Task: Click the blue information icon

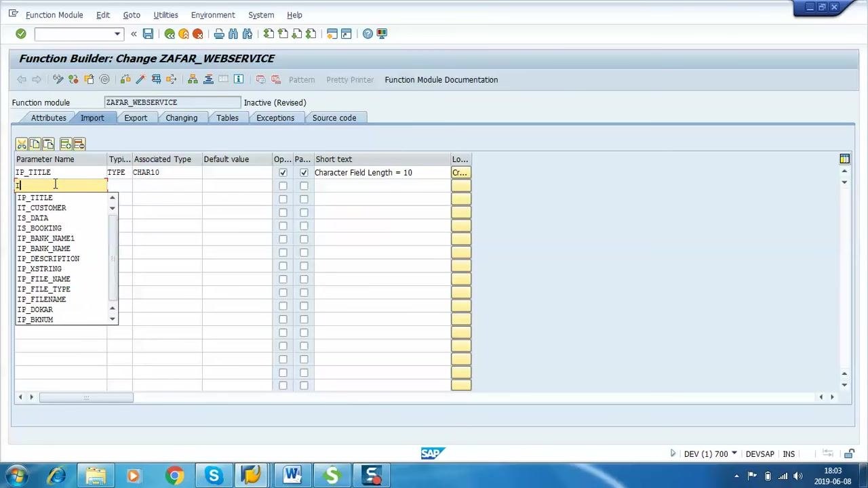Action: (x=239, y=79)
